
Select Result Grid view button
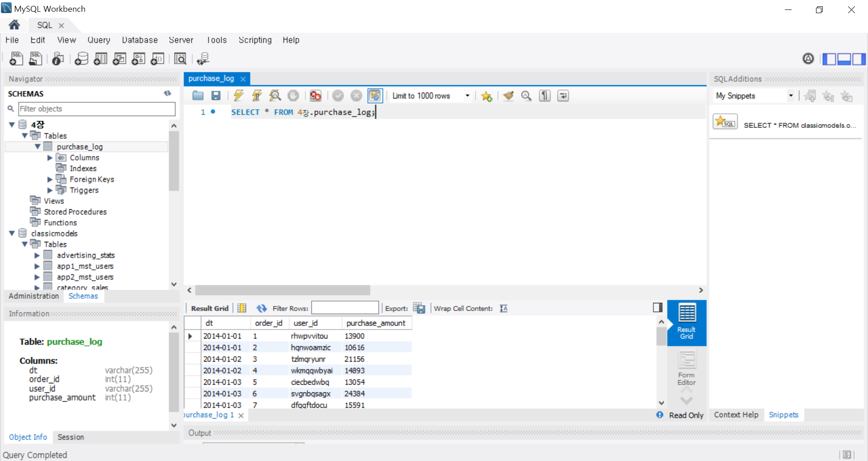tap(687, 323)
